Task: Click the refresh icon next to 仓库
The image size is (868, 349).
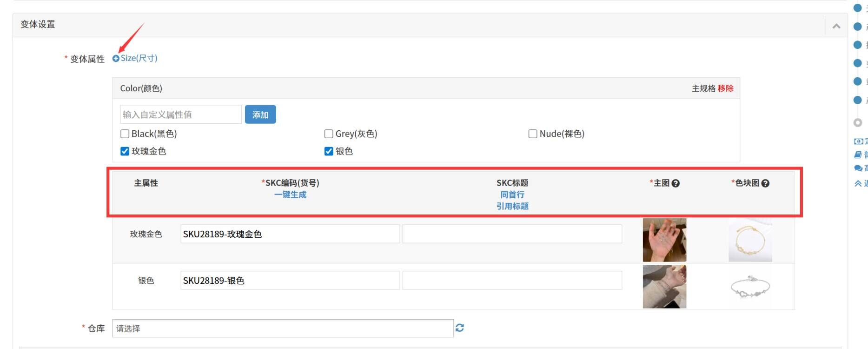Action: coord(460,328)
